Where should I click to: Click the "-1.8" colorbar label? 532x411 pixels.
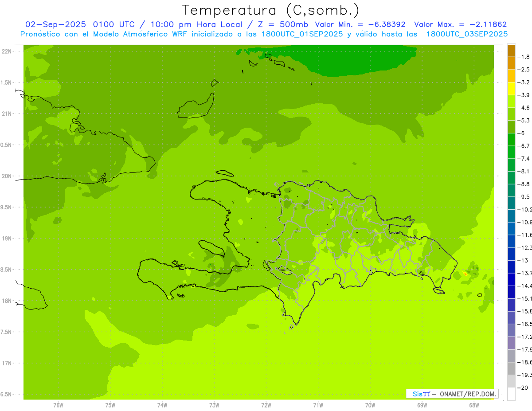click(x=524, y=57)
